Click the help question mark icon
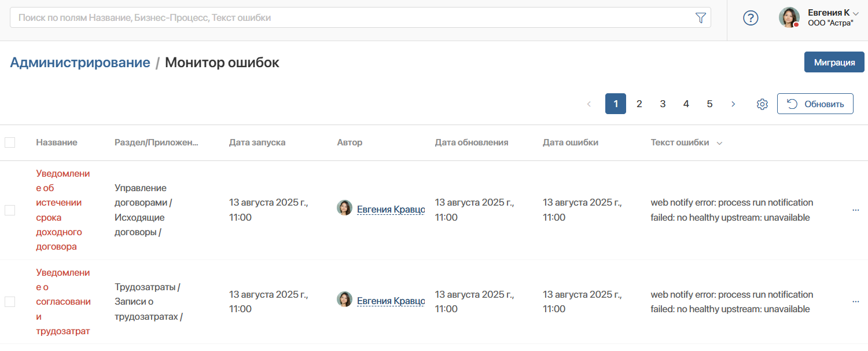Screen dimensions: 868x351 tap(751, 18)
